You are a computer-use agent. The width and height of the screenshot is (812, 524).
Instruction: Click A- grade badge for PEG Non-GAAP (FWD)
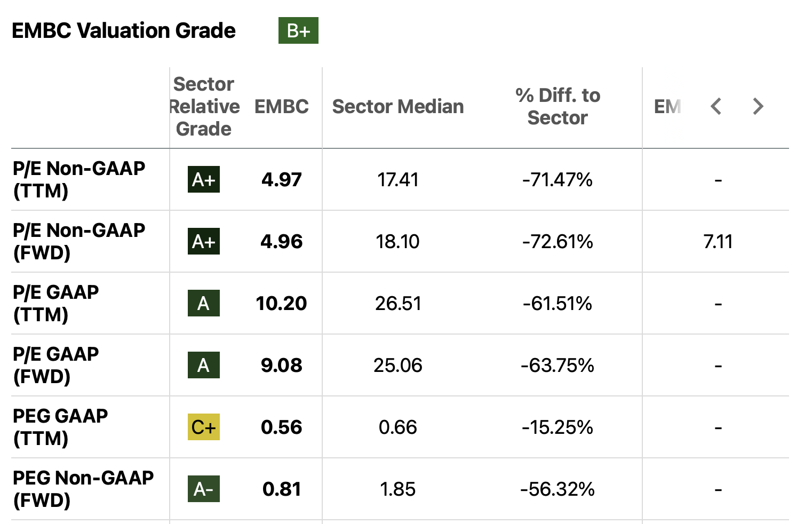click(203, 489)
